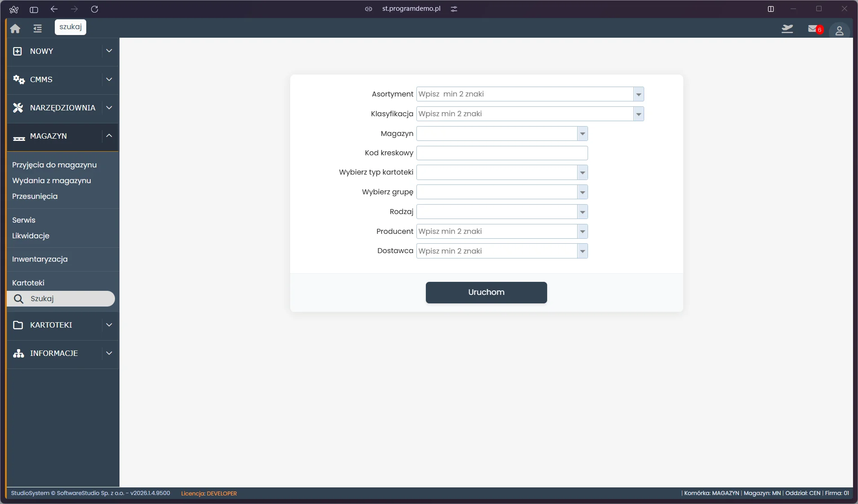Viewport: 858px width, 504px height.
Task: Open the Rodzaj dropdown arrow
Action: pos(582,212)
